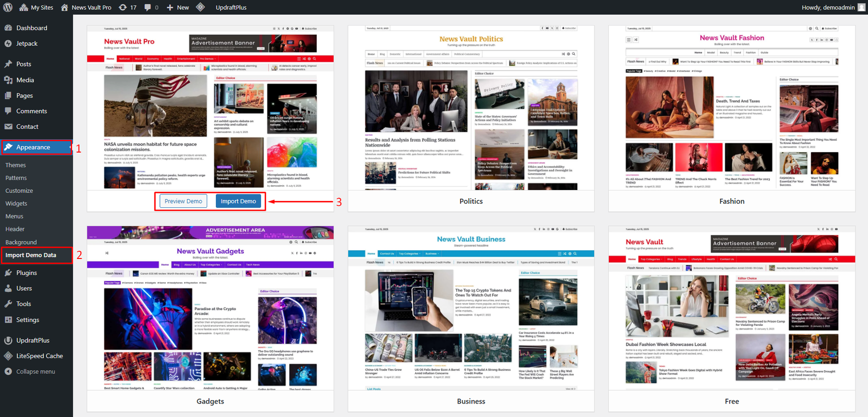Open the Tools menu
Screen dimensions: 868x417
pyautogui.click(x=36, y=304)
